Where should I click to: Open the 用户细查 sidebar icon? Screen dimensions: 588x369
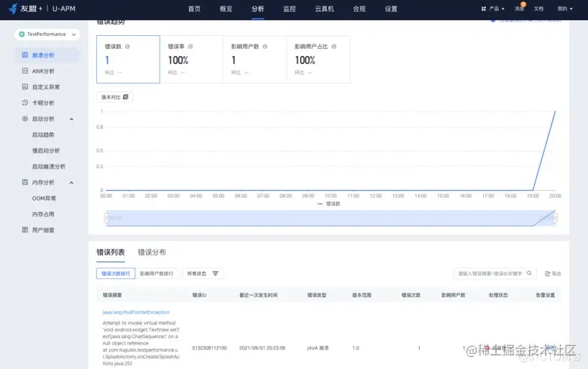[x=24, y=229]
